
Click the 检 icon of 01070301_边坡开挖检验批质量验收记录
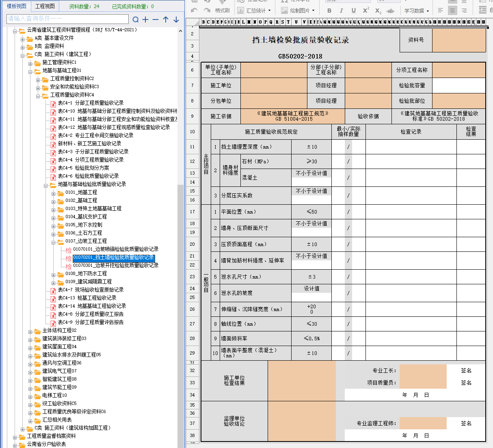point(69,266)
